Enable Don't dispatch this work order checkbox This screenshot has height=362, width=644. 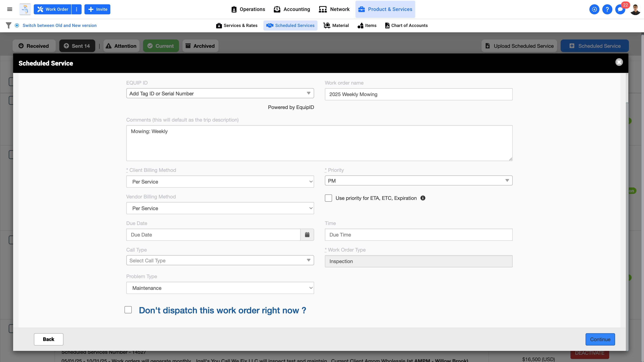coord(128,310)
